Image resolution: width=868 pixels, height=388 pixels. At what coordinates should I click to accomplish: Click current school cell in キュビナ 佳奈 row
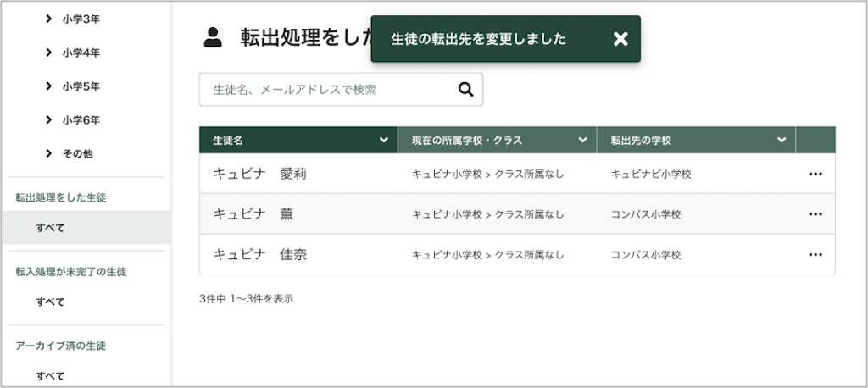click(x=487, y=255)
